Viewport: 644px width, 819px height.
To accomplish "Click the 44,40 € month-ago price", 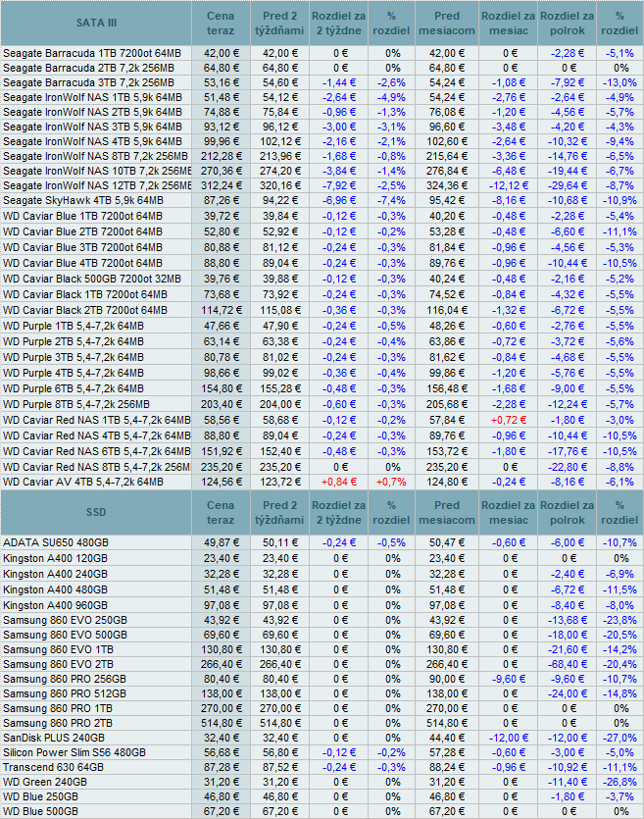I will 447,738.
